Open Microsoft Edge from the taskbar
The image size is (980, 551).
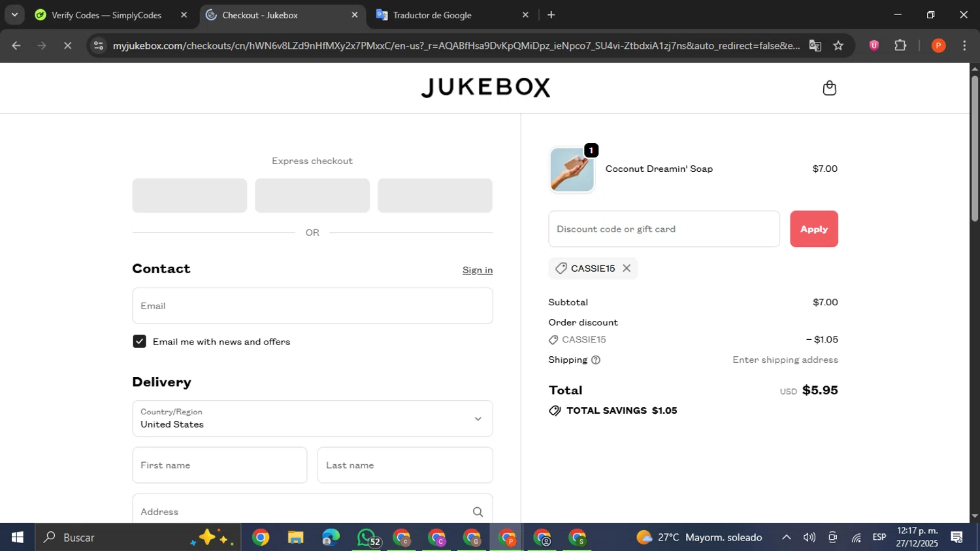[331, 537]
